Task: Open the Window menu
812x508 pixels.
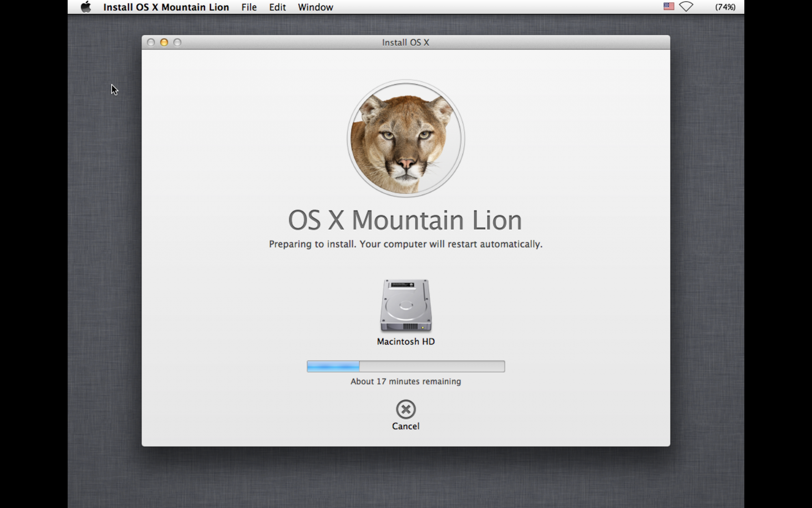Action: [315, 7]
